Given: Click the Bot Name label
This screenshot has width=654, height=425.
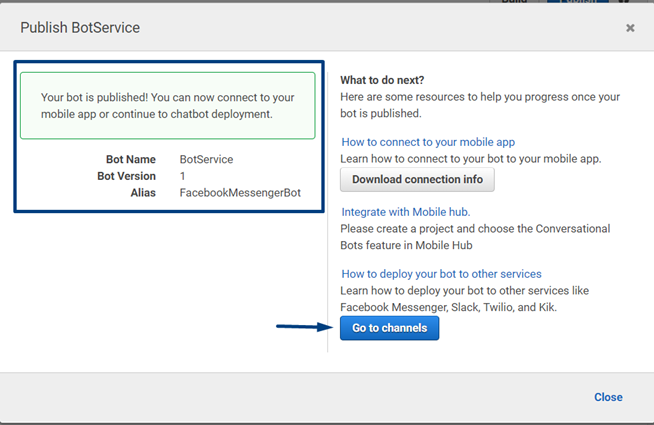Looking at the screenshot, I should pyautogui.click(x=131, y=159).
